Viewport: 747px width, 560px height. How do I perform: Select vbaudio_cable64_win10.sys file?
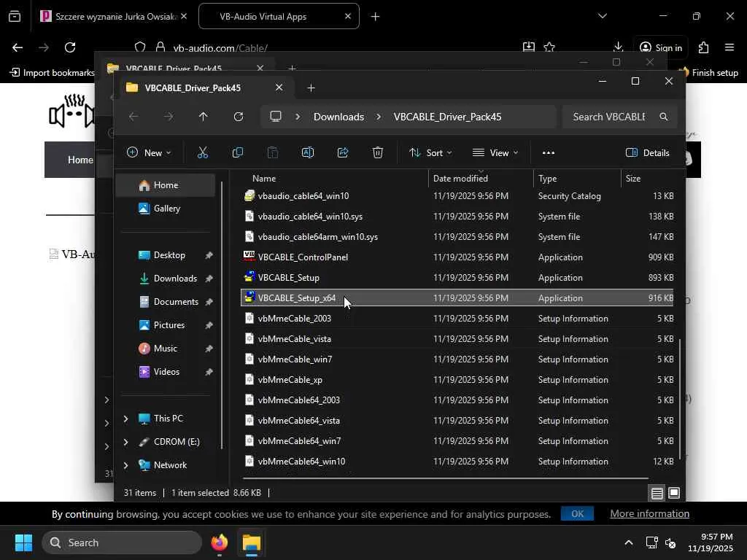point(457,216)
